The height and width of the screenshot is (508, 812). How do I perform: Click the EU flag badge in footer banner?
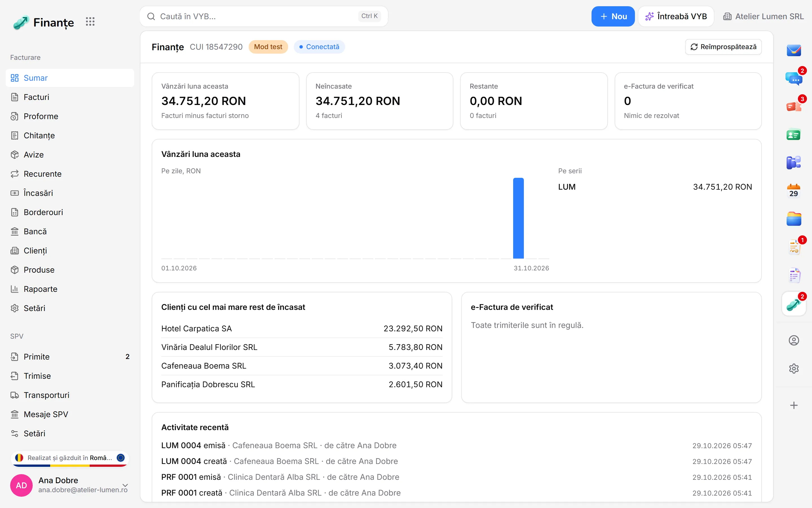120,457
